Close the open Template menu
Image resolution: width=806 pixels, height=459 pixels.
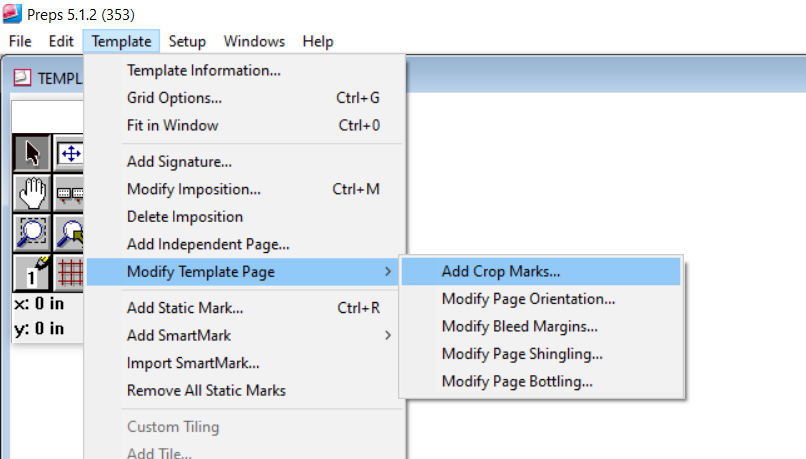(x=121, y=41)
